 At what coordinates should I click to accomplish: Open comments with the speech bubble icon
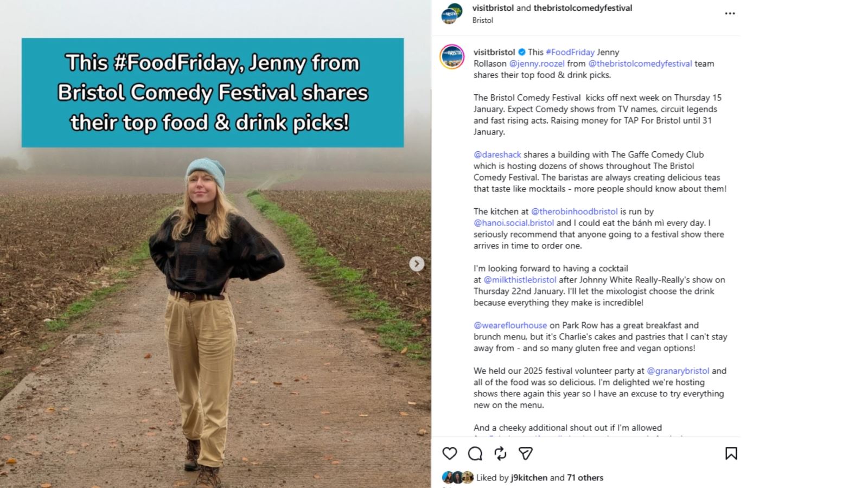[x=475, y=453]
